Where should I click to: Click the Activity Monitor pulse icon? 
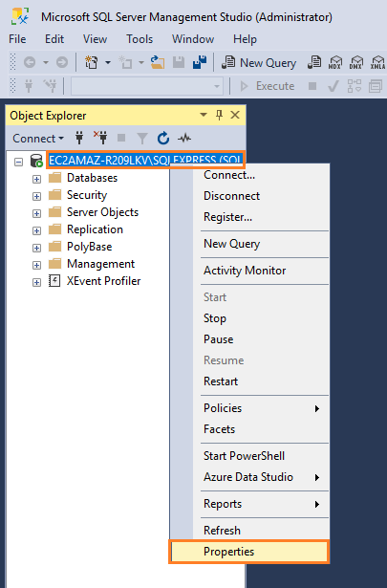click(184, 138)
